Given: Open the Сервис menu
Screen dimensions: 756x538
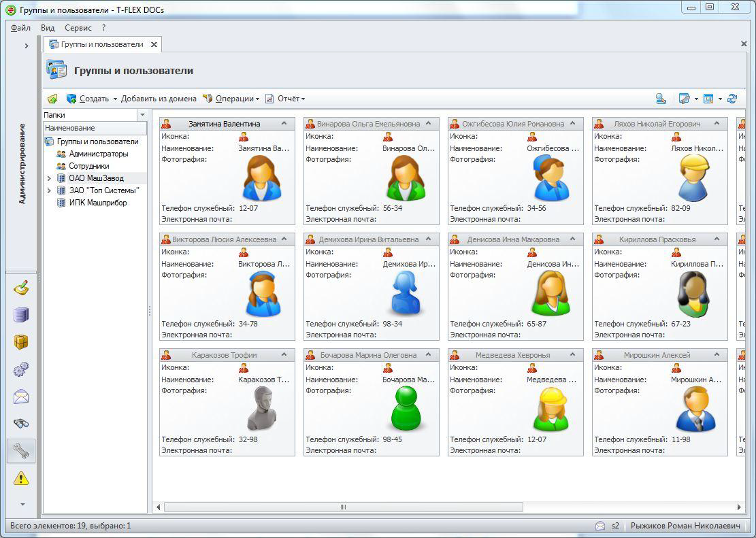Looking at the screenshot, I should (x=78, y=28).
